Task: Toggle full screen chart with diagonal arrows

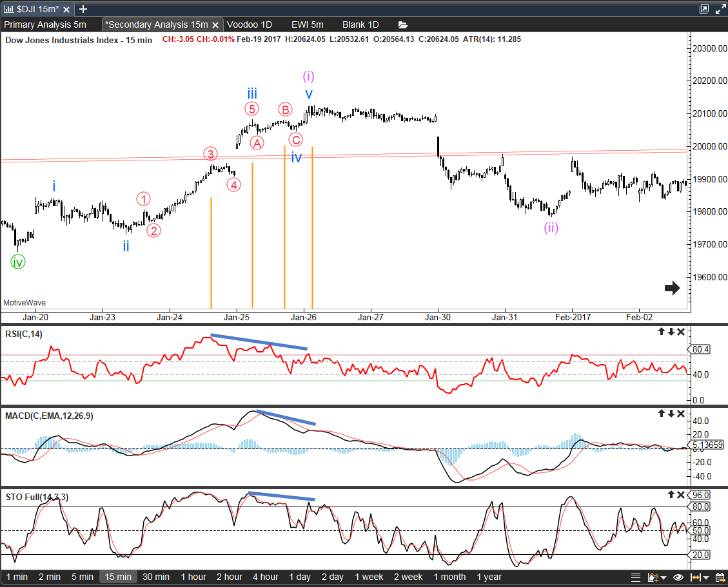Action: (x=720, y=9)
